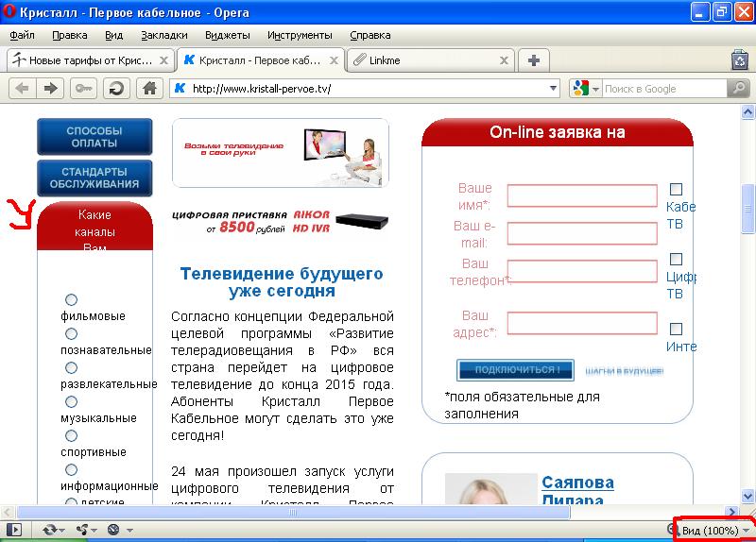This screenshot has height=542, width=756.
Task: Click the 'Ваш e-mail' input field
Action: tap(582, 233)
